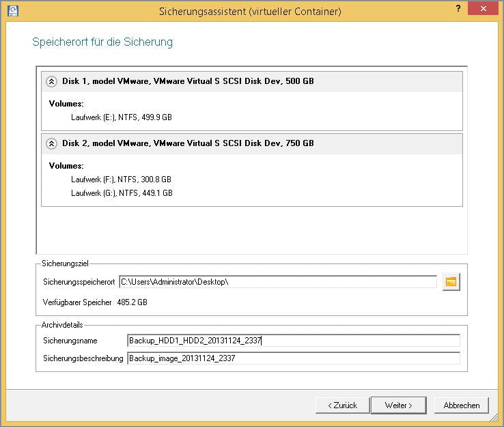Image resolution: width=504 pixels, height=428 pixels.
Task: Click the Disk 2 750 GB header text
Action: click(x=188, y=143)
